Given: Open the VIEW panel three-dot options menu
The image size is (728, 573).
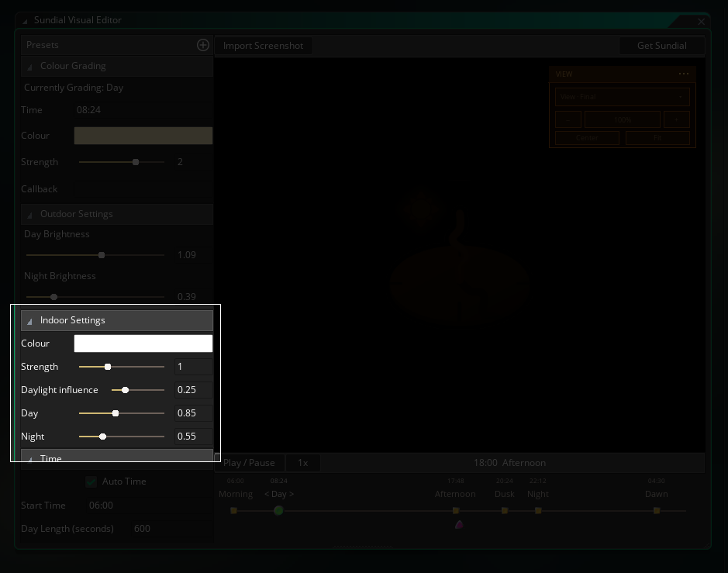Looking at the screenshot, I should coord(684,74).
